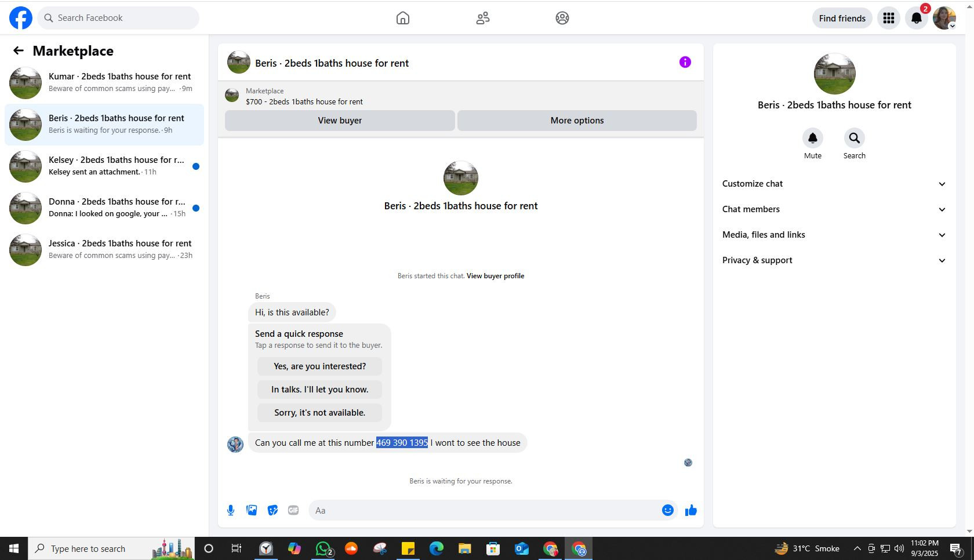Open the Jessica conversation
Viewport: 974px width, 560px height.
pyautogui.click(x=104, y=249)
